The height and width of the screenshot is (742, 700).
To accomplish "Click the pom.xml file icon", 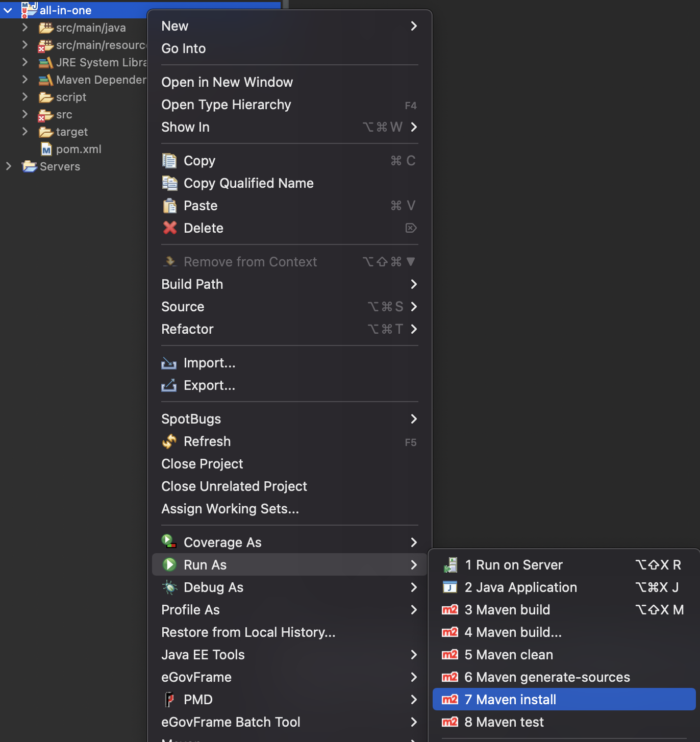I will pyautogui.click(x=46, y=149).
